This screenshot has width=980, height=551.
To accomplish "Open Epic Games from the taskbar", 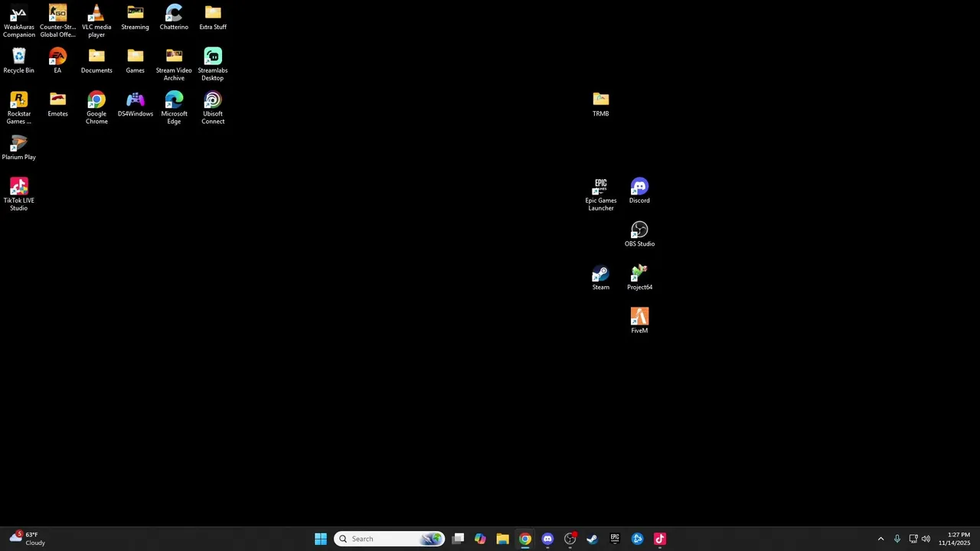I will pyautogui.click(x=615, y=539).
